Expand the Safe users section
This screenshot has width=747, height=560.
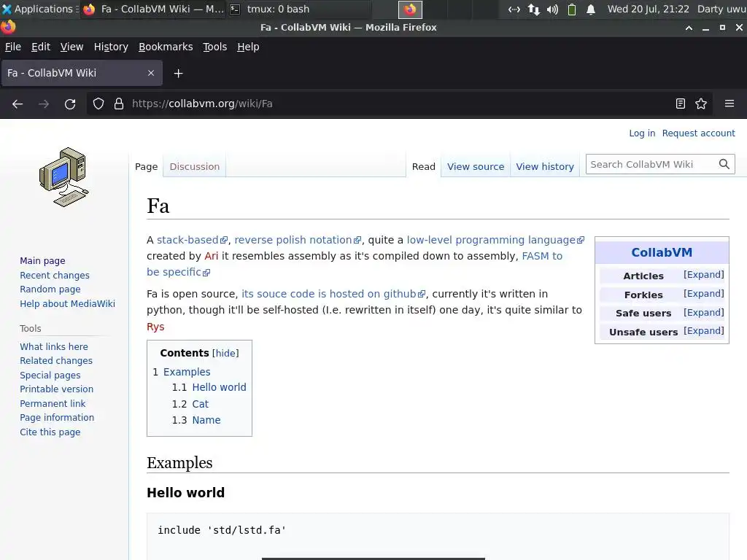[704, 313]
